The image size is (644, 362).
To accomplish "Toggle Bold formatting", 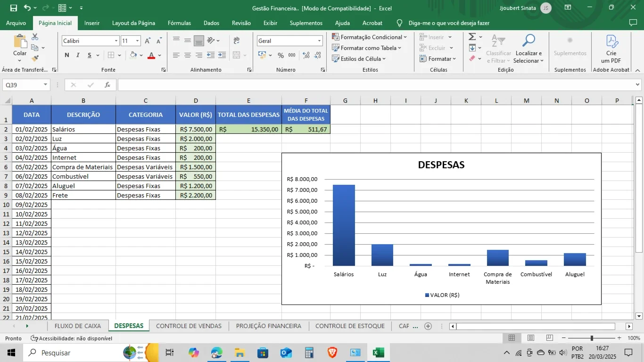I will [x=67, y=55].
